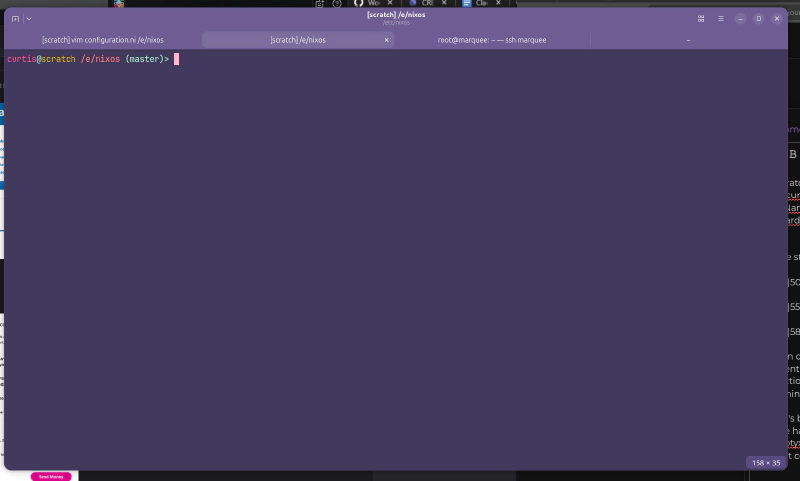800x481 pixels.
Task: Switch to the vim configuration.nix tab
Action: click(x=102, y=40)
